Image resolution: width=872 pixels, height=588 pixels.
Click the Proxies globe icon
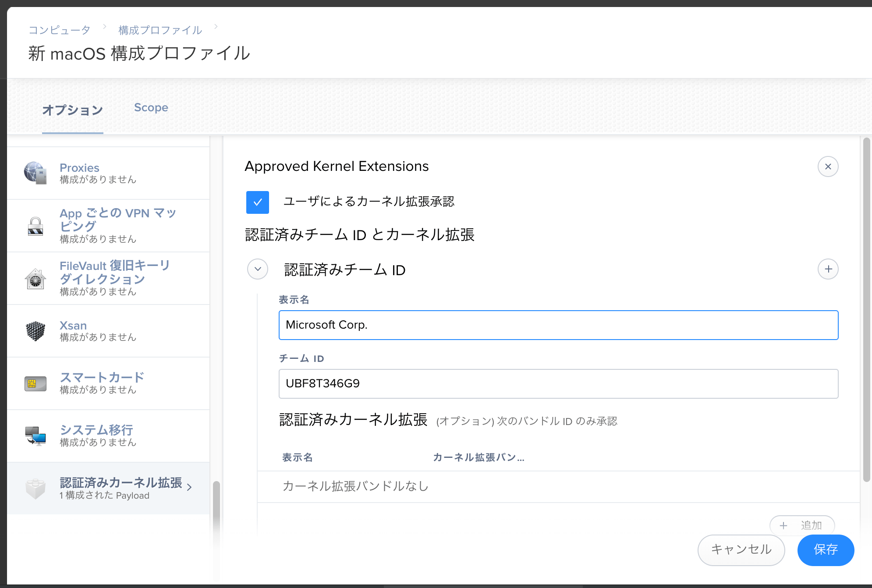(x=35, y=173)
